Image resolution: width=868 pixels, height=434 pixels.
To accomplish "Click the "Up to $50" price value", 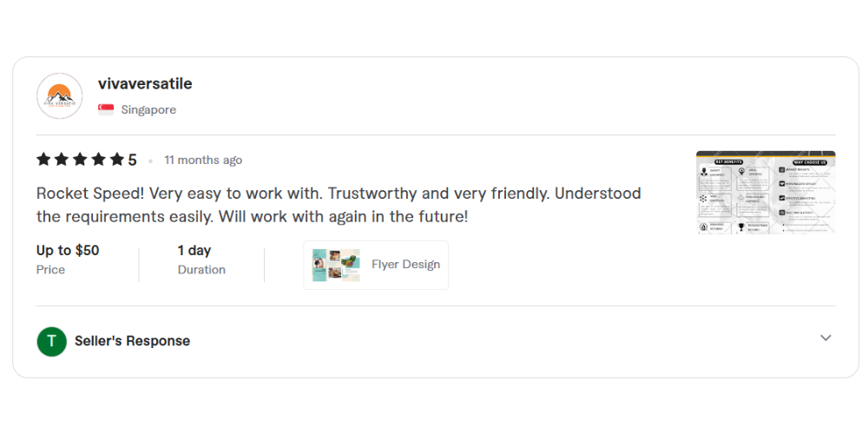I will (x=68, y=251).
